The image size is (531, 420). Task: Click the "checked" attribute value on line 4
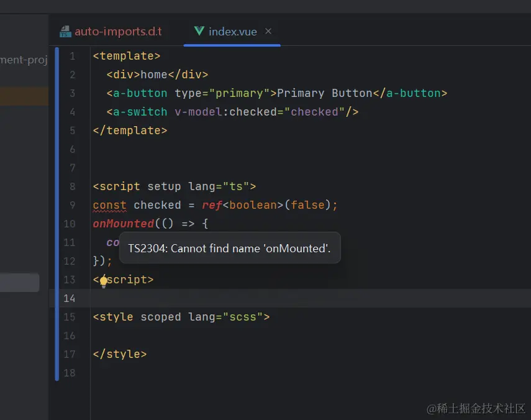(x=314, y=112)
